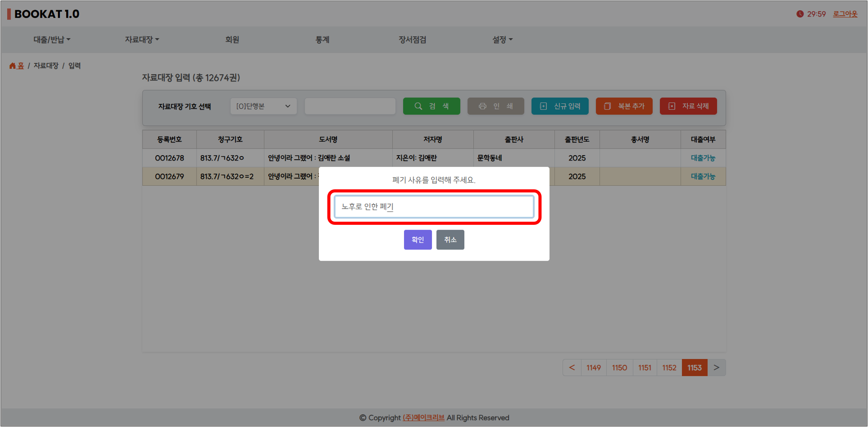Click the red session timer clock icon
The width and height of the screenshot is (868, 427).
800,14
